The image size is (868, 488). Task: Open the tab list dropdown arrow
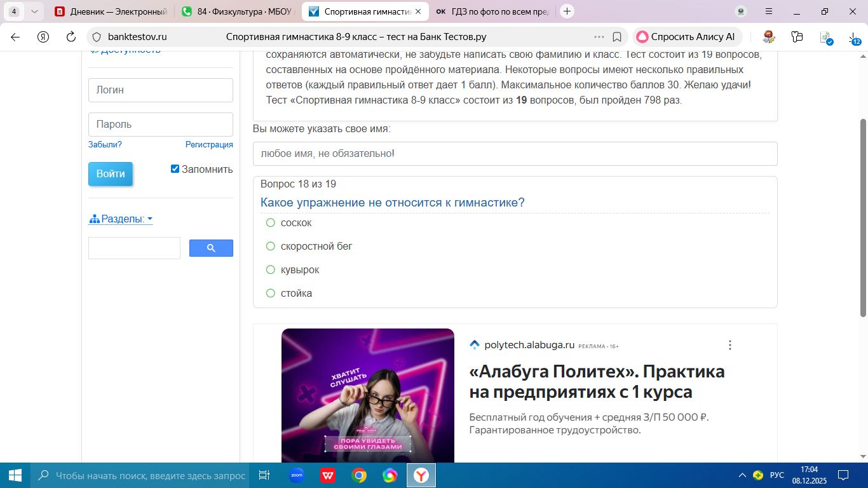pyautogui.click(x=34, y=11)
